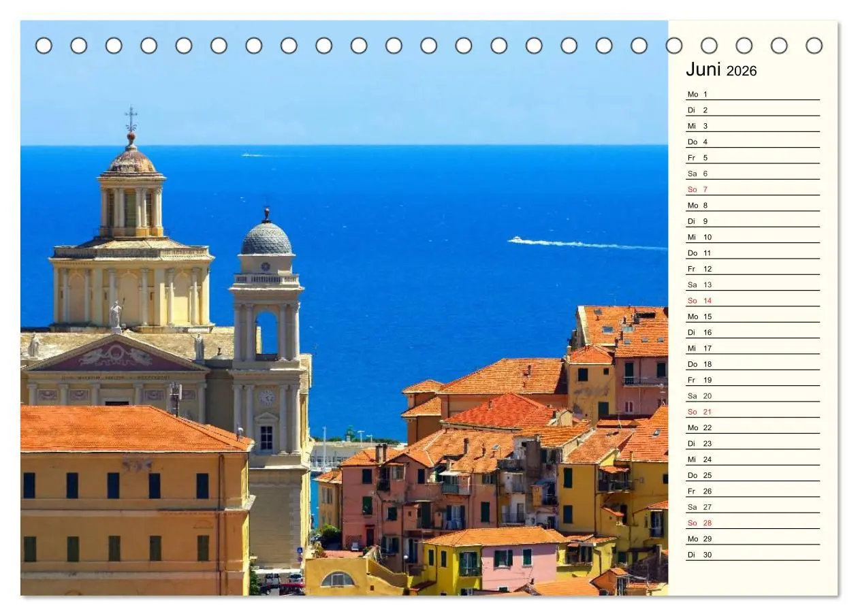This screenshot has width=858, height=616.
Task: Select the row 'Sa 20'
Action: tap(752, 395)
